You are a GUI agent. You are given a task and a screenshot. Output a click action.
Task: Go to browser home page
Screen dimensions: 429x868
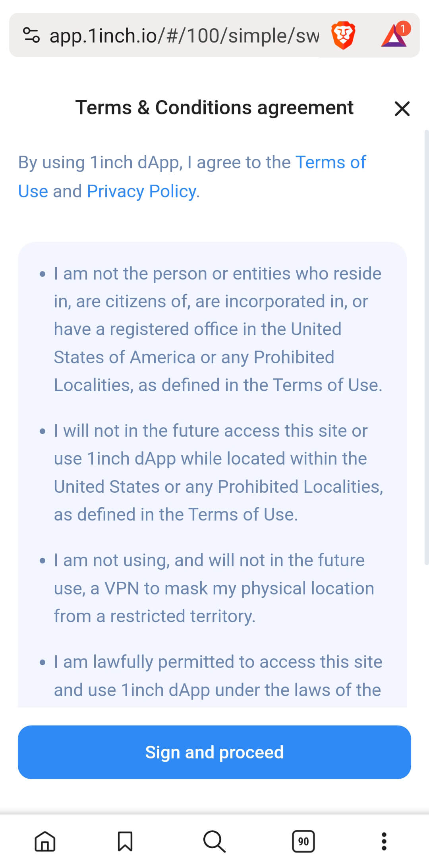[45, 841]
